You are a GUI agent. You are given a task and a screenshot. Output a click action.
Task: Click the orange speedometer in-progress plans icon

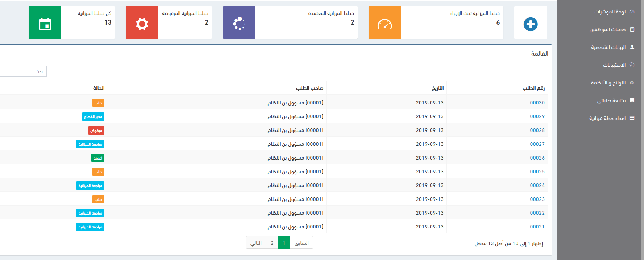pos(385,24)
